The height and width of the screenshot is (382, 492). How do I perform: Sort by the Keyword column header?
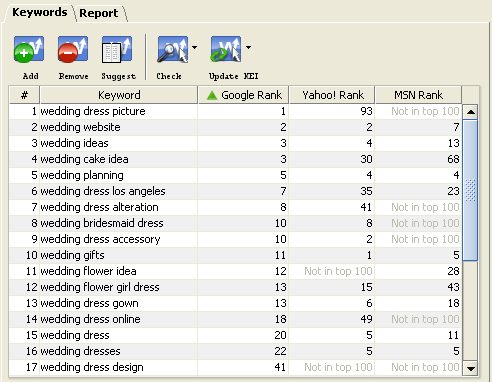point(119,95)
